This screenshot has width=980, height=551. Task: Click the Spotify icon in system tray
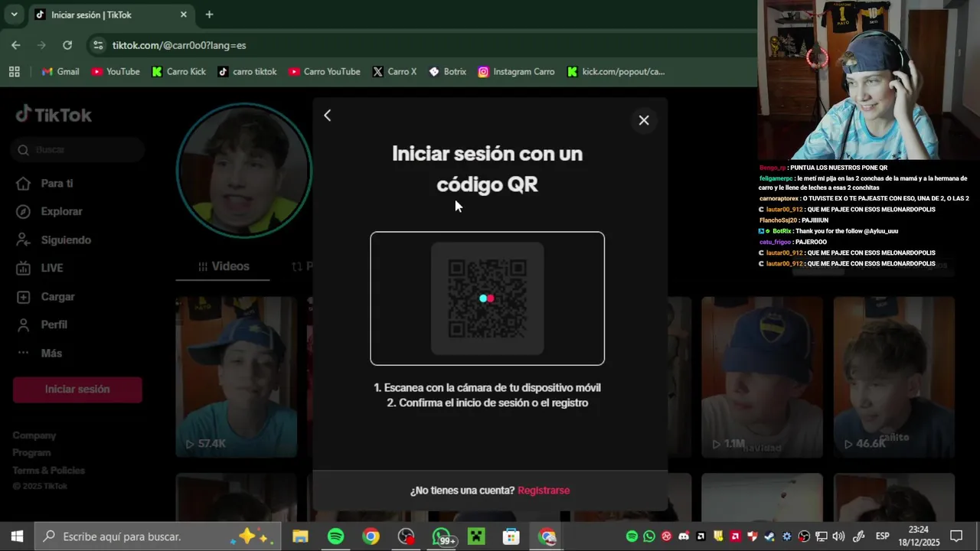(x=632, y=536)
